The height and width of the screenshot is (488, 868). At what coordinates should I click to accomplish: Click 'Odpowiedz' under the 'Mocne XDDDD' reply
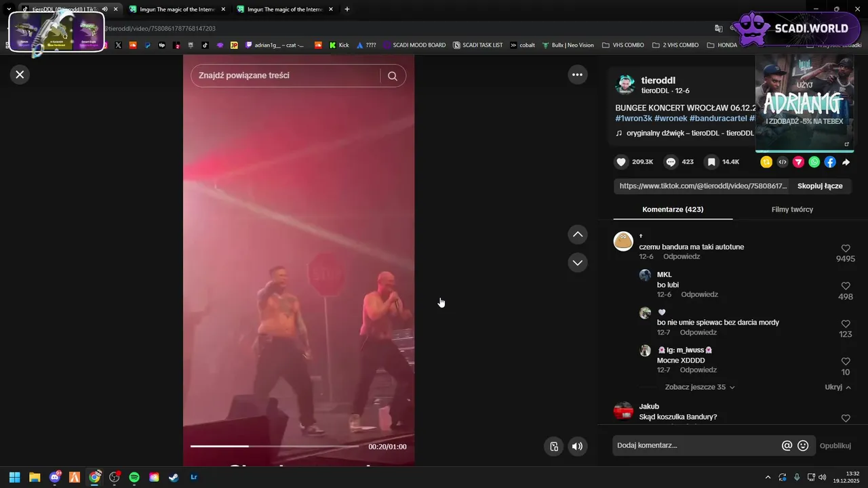point(698,370)
